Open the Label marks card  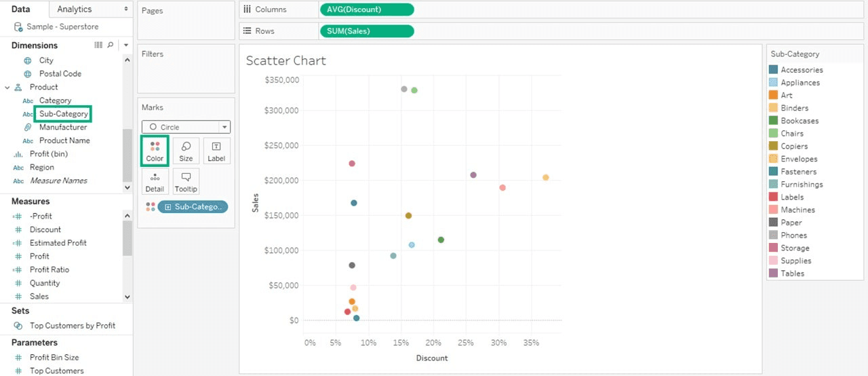tap(216, 151)
